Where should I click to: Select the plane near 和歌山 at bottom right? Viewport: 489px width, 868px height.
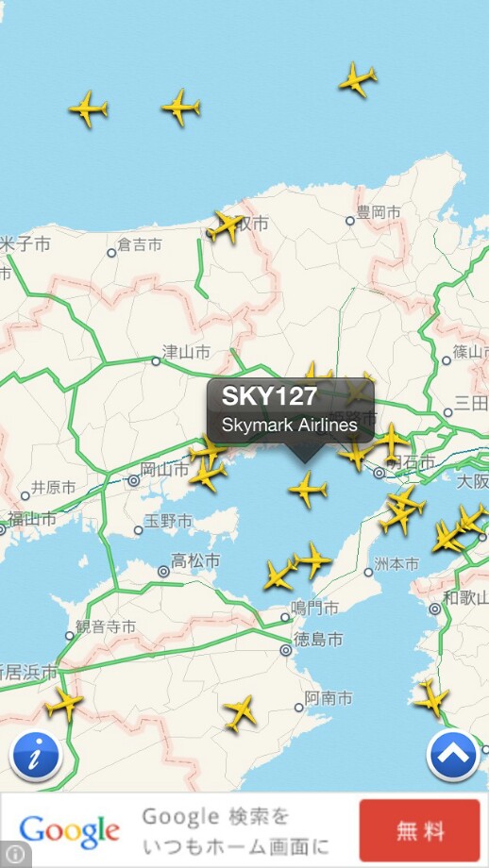point(430,698)
